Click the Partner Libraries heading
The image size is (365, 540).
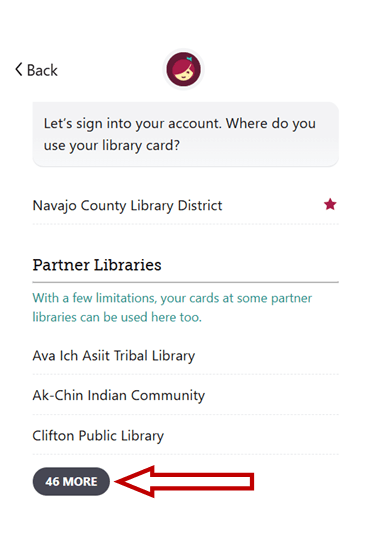coord(97,265)
